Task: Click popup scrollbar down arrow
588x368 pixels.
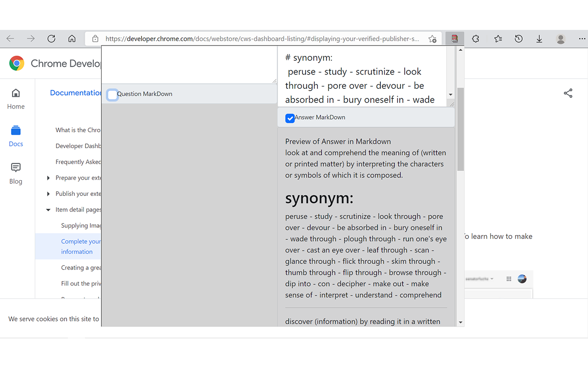Action: point(460,322)
